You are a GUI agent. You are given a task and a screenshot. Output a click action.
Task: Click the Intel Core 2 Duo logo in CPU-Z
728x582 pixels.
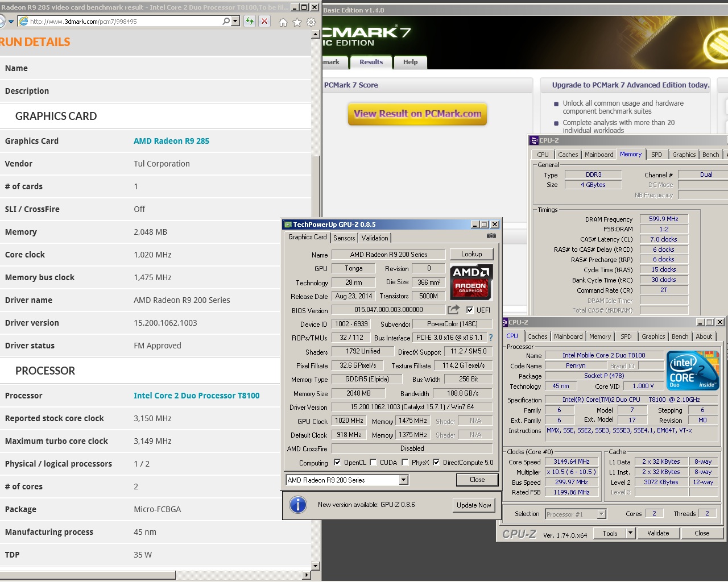click(693, 371)
